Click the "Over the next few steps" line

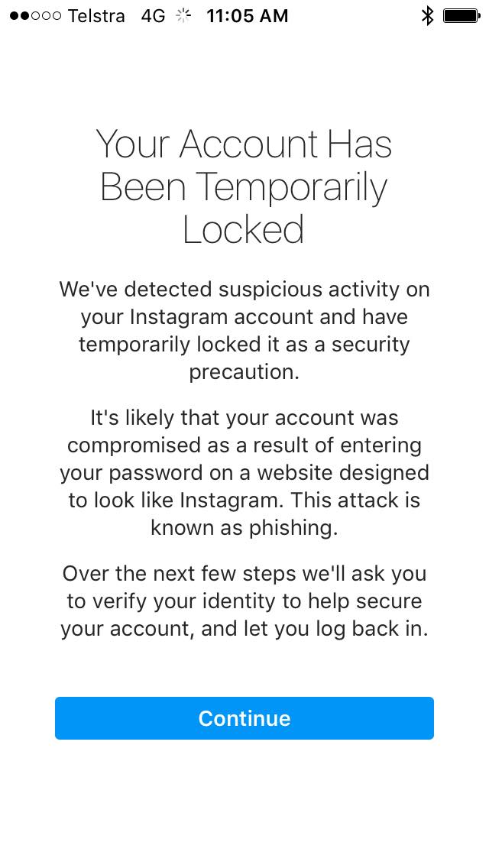[x=244, y=574]
